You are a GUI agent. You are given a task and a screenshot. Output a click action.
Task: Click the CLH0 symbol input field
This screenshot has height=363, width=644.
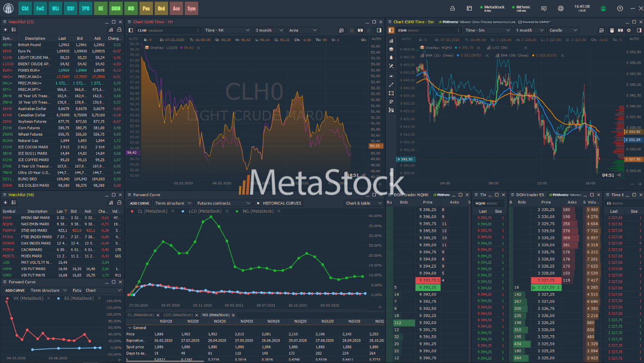(x=168, y=30)
